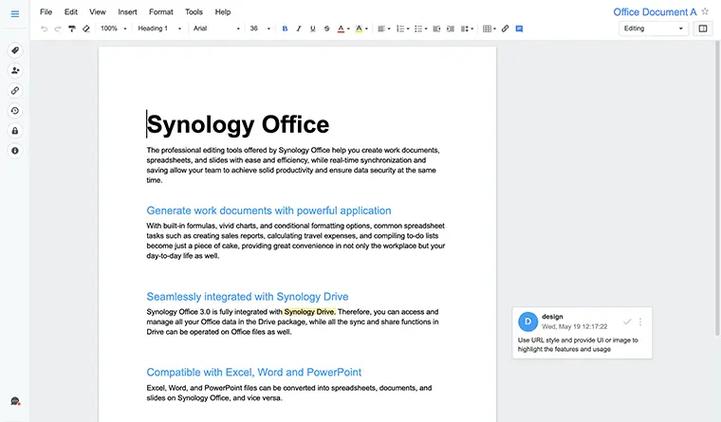Open the font size 36 dropdown
The width and height of the screenshot is (721, 422).
[x=260, y=29]
